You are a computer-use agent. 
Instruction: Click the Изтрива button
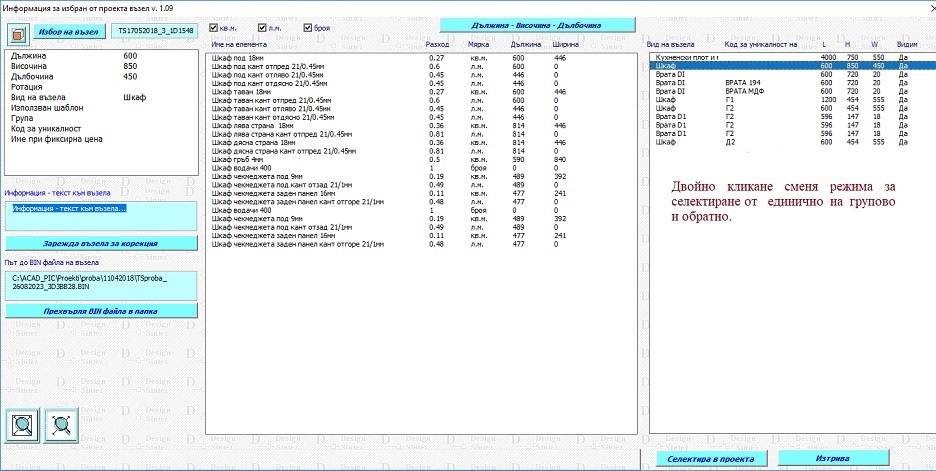click(x=833, y=458)
